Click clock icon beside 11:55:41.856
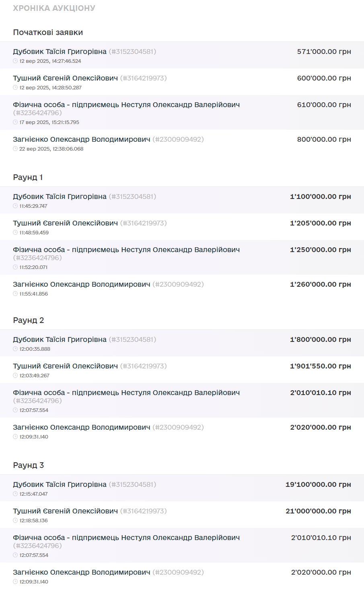Screen dimensions: 364x596 [x=15, y=294]
